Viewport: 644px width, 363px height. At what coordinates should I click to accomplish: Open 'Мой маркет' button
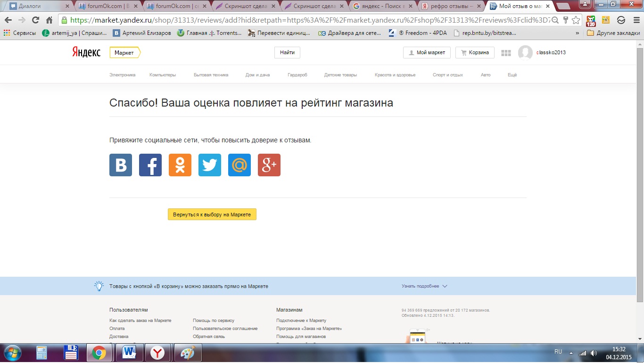pyautogui.click(x=427, y=53)
